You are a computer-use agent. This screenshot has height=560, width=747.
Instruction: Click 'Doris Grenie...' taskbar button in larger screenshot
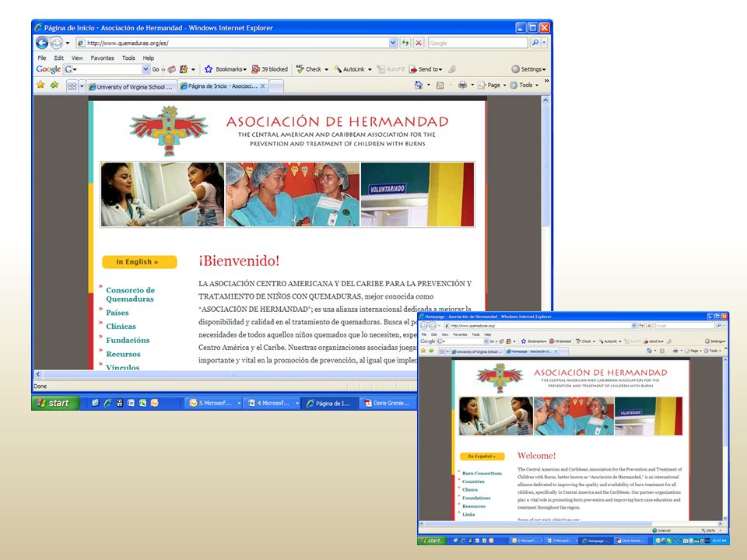pos(388,403)
